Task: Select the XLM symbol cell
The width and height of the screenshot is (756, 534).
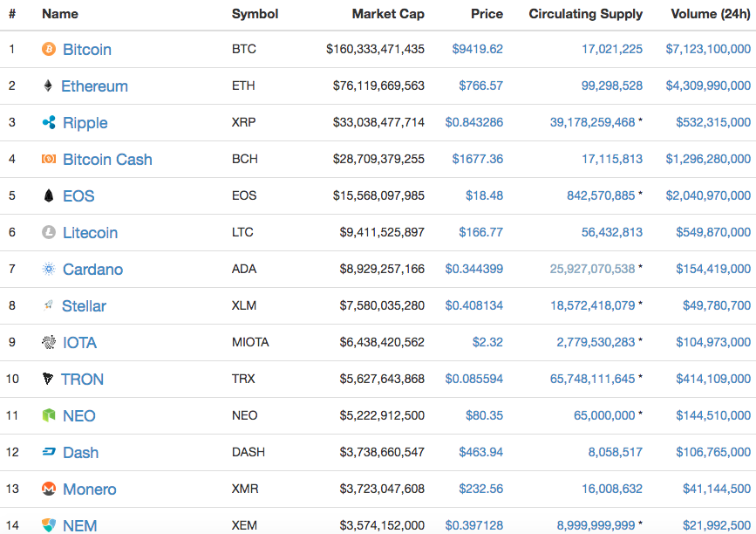Action: 244,305
